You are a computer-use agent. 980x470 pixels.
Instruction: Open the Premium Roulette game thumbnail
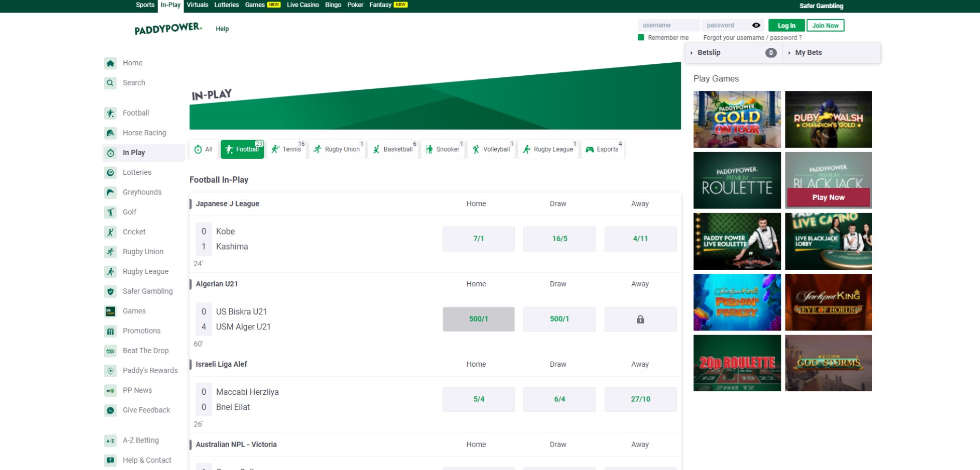[737, 181]
